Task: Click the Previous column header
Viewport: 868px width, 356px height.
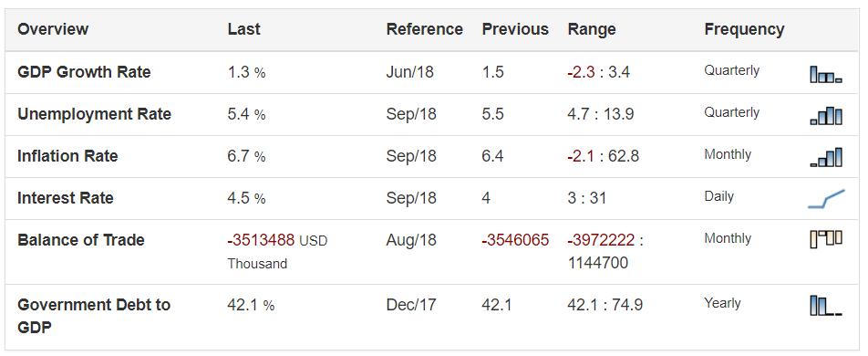Action: coord(515,29)
